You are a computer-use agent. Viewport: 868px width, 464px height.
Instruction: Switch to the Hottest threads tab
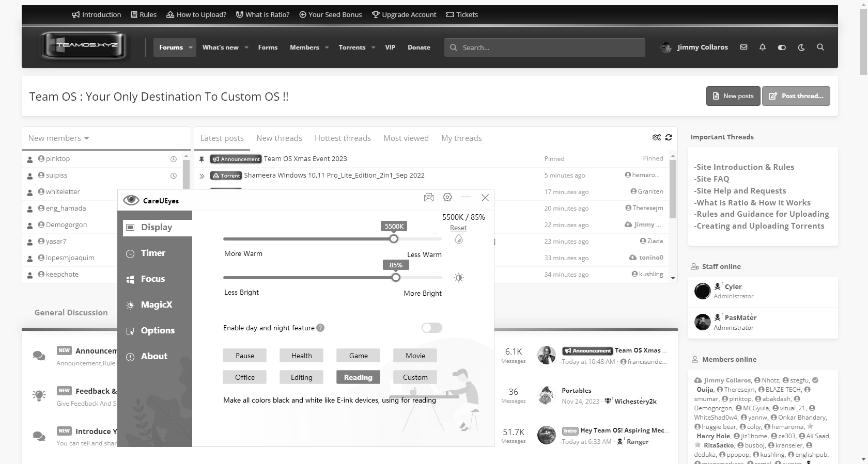pyautogui.click(x=343, y=138)
